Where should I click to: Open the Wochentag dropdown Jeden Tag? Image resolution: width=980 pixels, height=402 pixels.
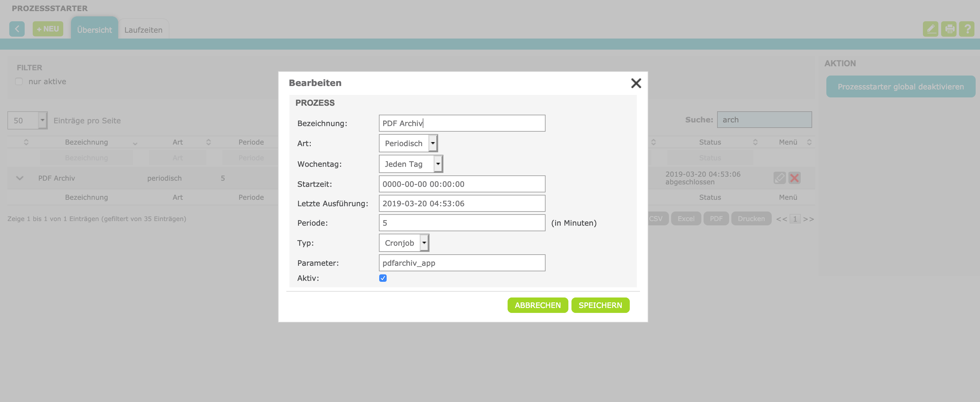[410, 164]
